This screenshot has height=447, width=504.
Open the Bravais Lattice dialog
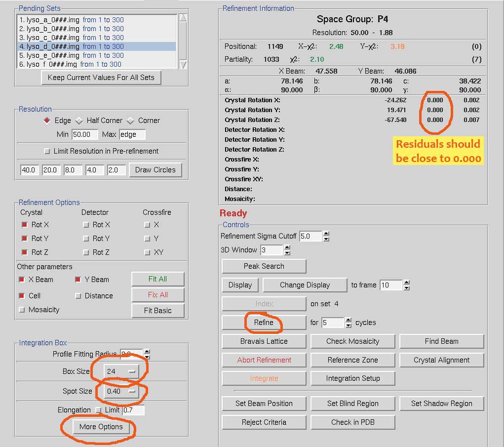(x=264, y=341)
